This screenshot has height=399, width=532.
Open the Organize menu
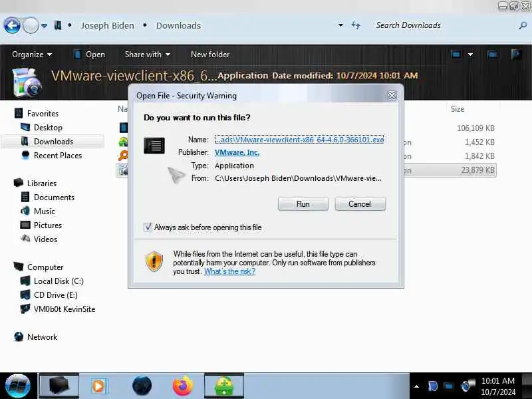32,55
